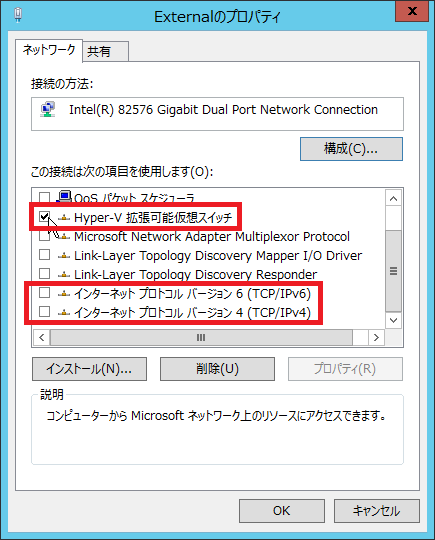Viewport: 435px width, 540px height.
Task: Click the network adapter icon beside Intel(R) 82576
Action: pos(48,110)
